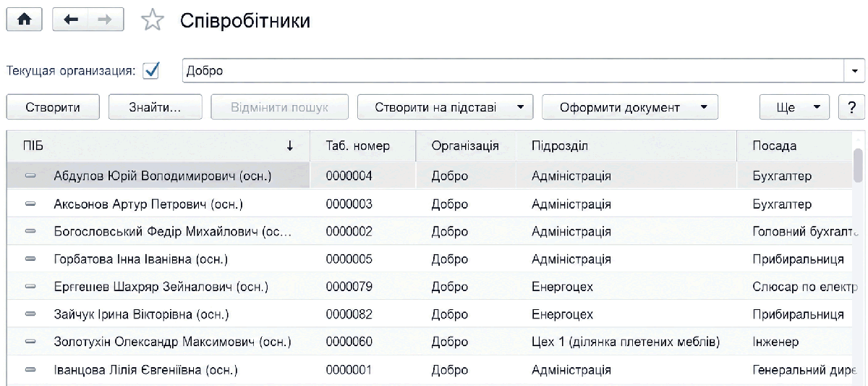Click Головний бухгалт position cell

[x=805, y=232]
